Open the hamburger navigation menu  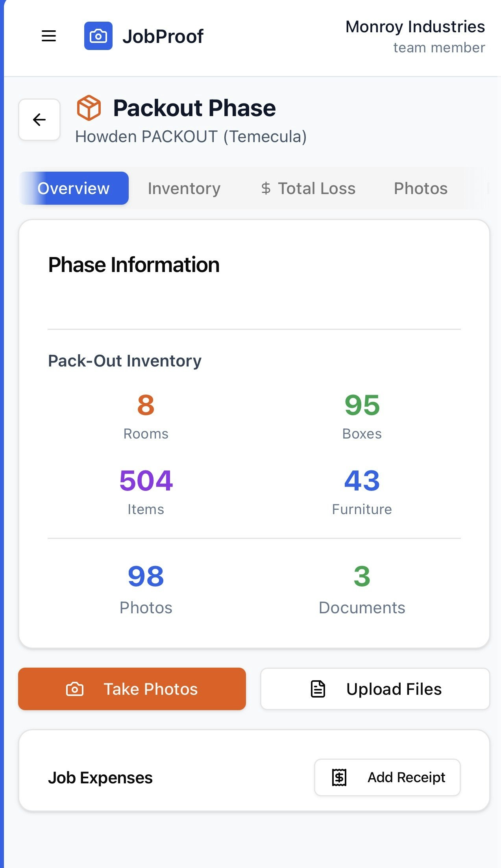coord(49,36)
